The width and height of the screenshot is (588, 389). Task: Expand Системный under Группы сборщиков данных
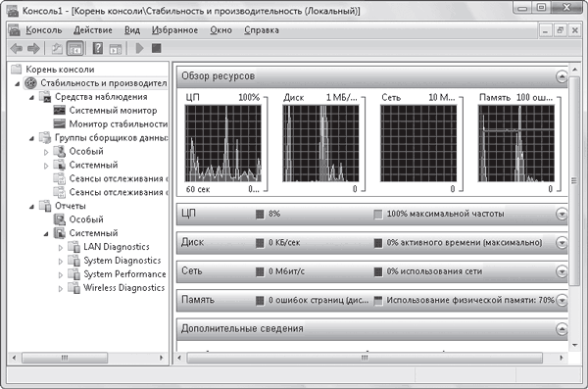click(x=46, y=166)
